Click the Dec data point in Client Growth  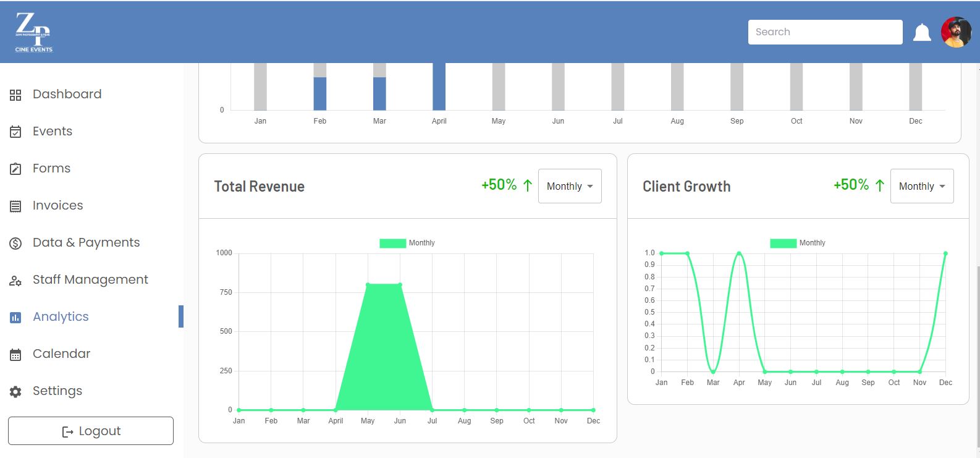(x=945, y=253)
